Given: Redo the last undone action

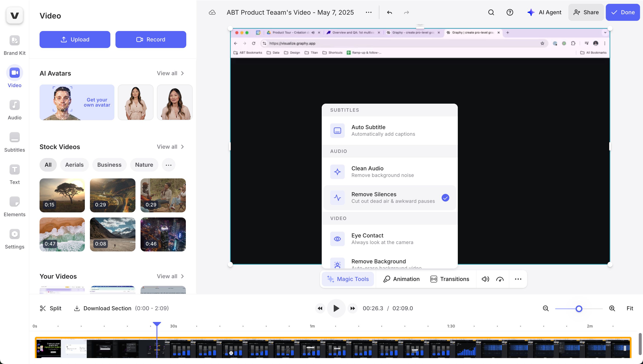Looking at the screenshot, I should point(407,12).
